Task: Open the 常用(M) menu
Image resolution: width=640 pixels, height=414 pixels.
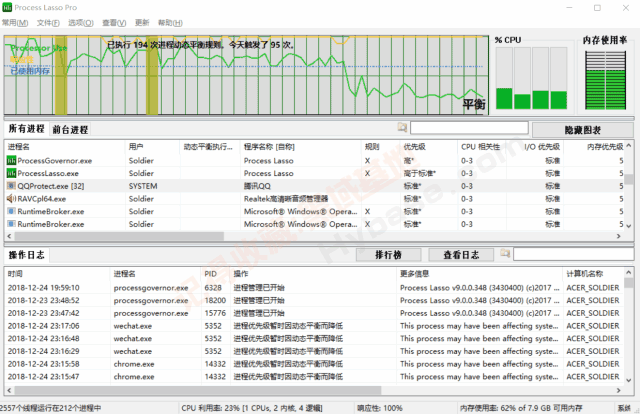Action: pos(15,23)
